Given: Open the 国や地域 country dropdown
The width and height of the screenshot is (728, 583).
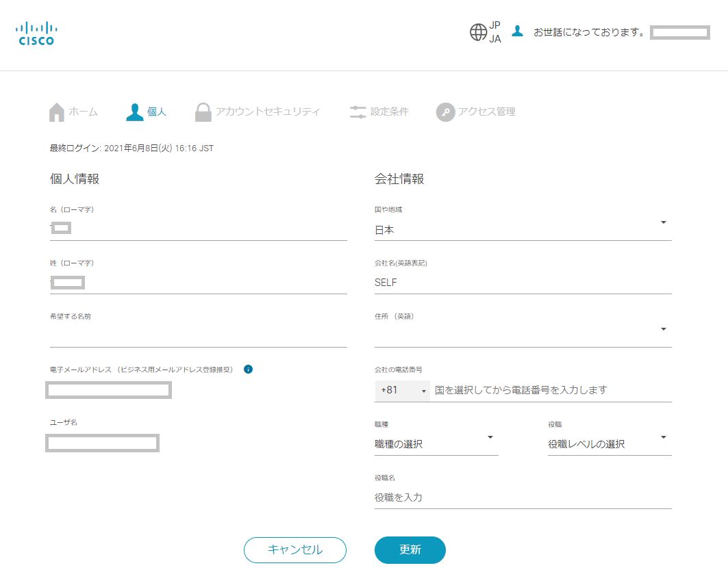Looking at the screenshot, I should pos(662,222).
